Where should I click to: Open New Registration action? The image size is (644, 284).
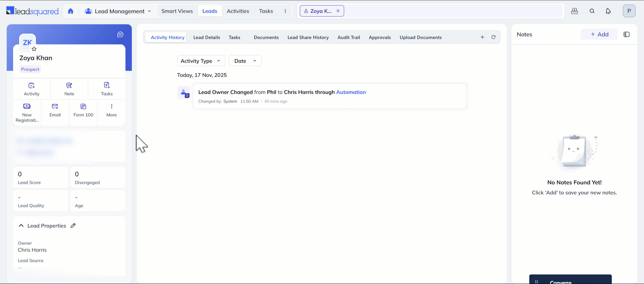27,113
